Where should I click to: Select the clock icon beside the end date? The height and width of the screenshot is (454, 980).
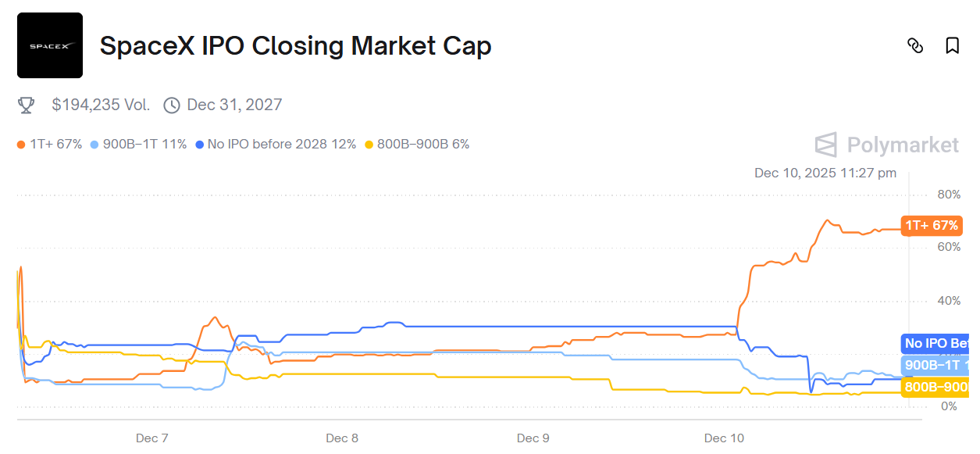coord(171,104)
